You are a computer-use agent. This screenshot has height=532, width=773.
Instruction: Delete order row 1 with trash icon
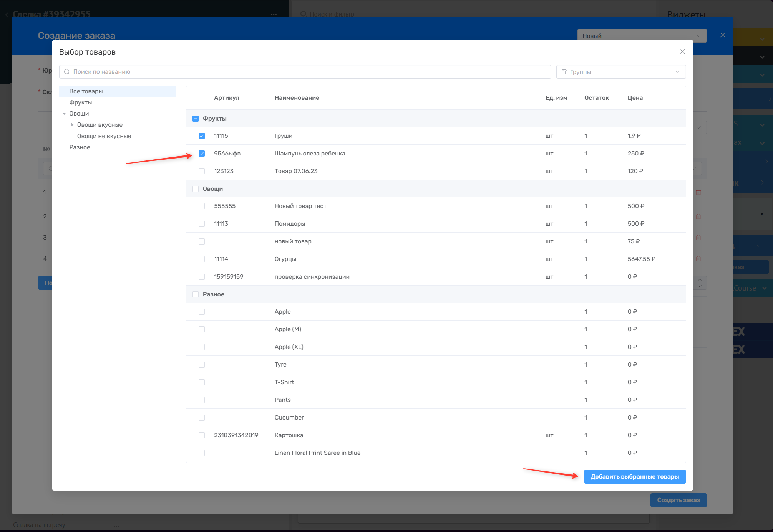coord(698,192)
